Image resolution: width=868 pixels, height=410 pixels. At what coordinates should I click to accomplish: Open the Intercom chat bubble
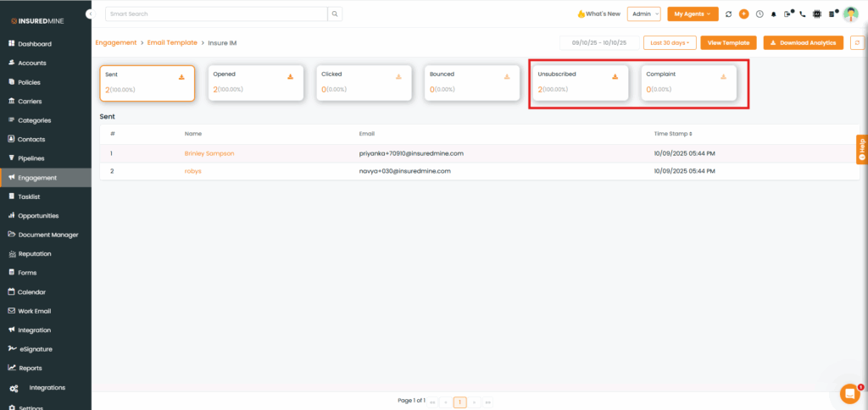click(x=849, y=393)
